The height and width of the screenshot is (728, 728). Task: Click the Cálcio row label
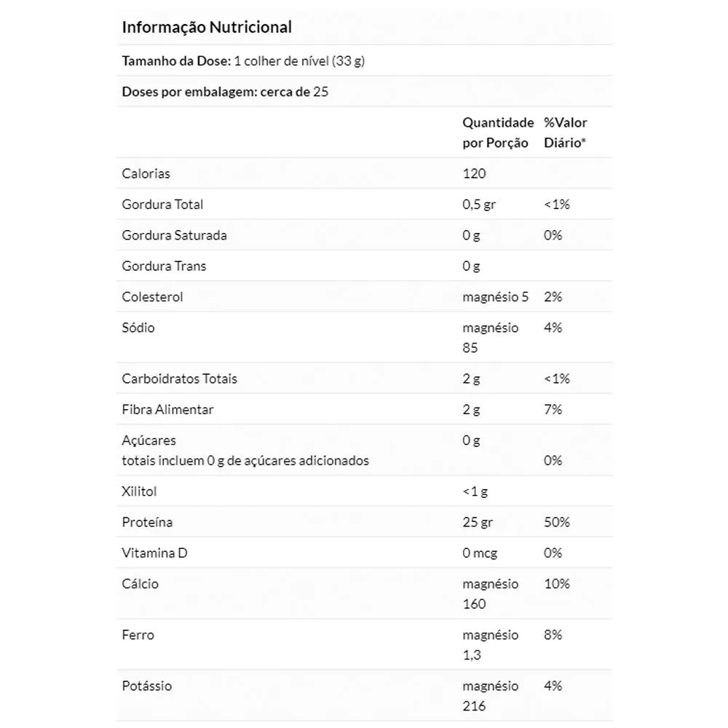click(x=140, y=584)
